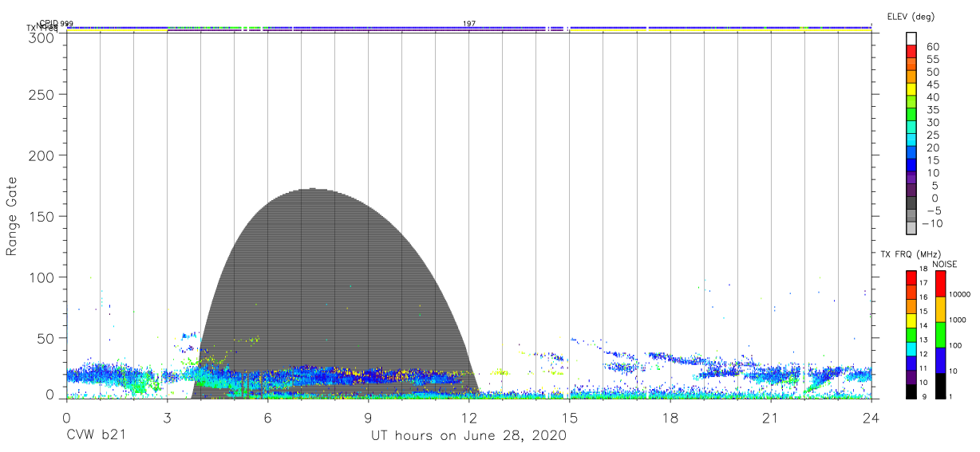Select the orange 1000–10000 NOISE segment
This screenshot has height=452, width=980.
click(940, 309)
